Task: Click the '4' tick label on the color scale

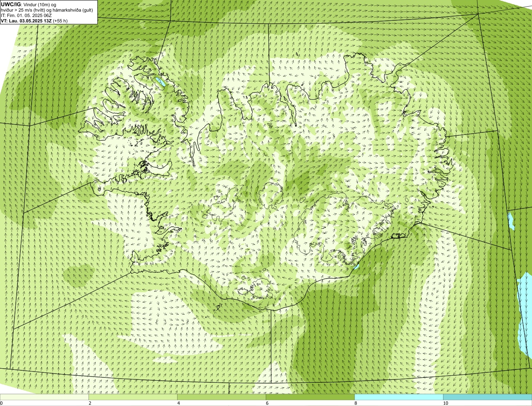Action: click(178, 403)
